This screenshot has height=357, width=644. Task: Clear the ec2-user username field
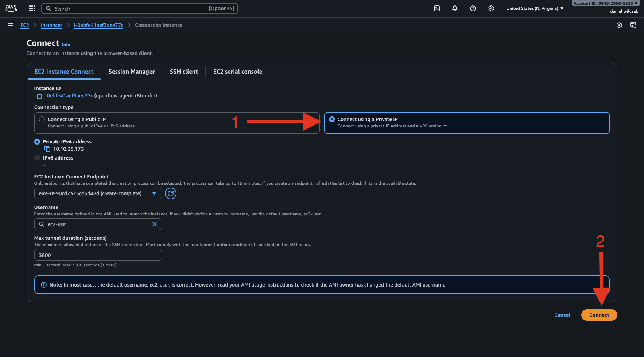tap(155, 224)
